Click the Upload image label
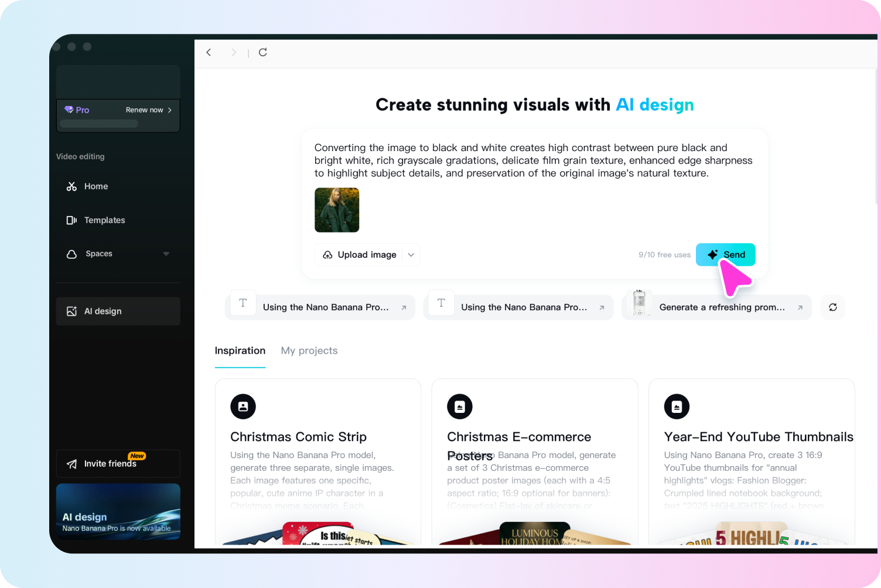881x588 pixels. (367, 255)
